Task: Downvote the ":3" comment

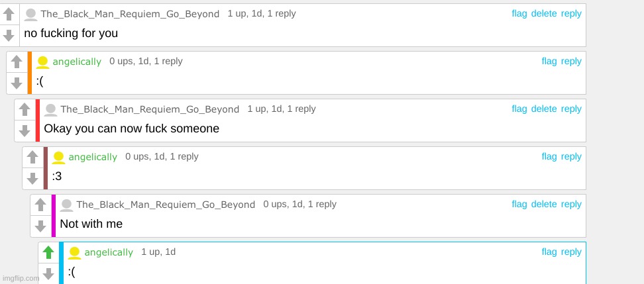Action: [x=32, y=177]
